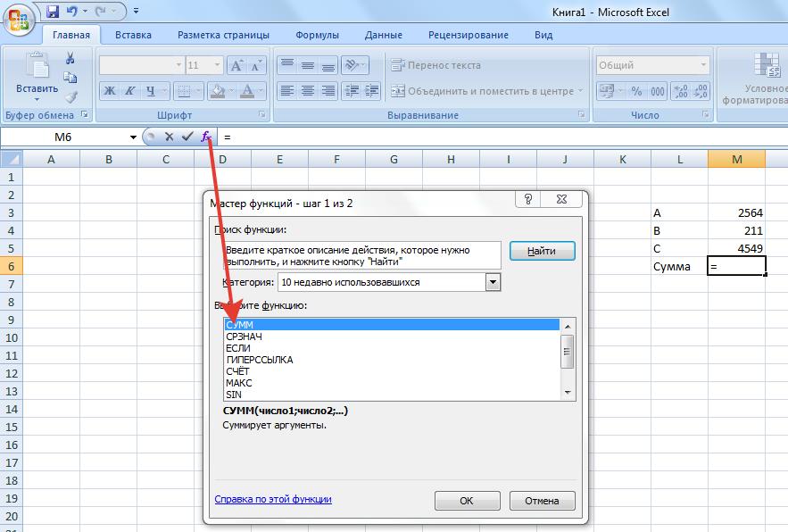The height and width of the screenshot is (532, 788).
Task: Switch to Вид tab
Action: [x=543, y=35]
